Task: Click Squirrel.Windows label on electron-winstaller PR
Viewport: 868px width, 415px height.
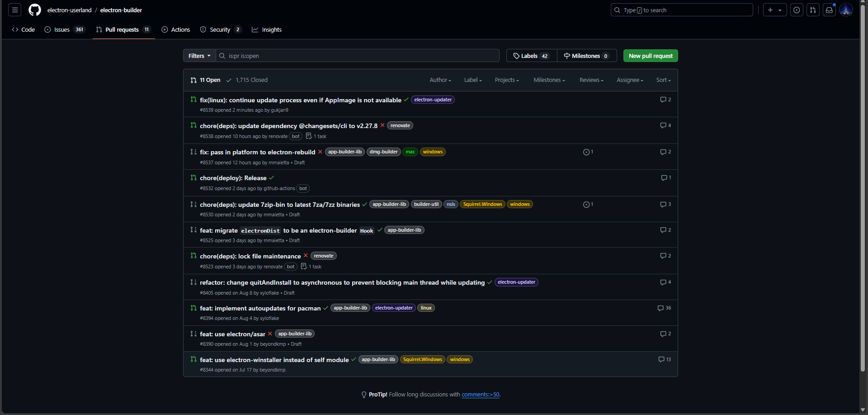Action: [422, 360]
